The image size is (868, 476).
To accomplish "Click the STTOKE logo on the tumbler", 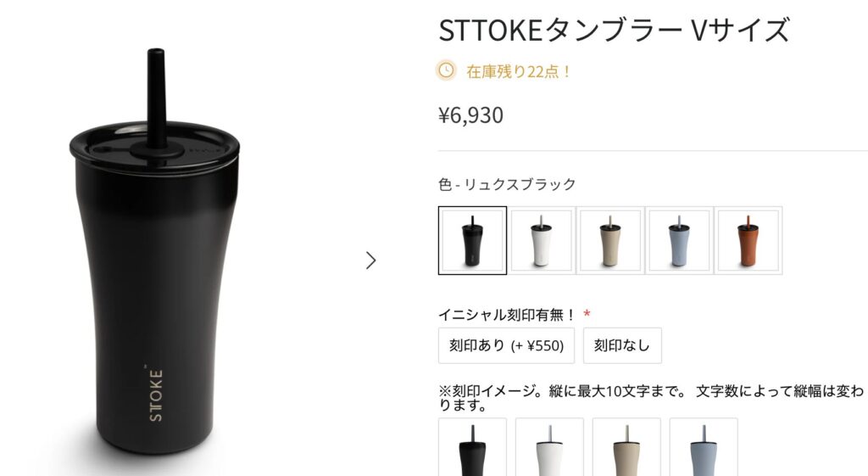I will click(x=156, y=394).
